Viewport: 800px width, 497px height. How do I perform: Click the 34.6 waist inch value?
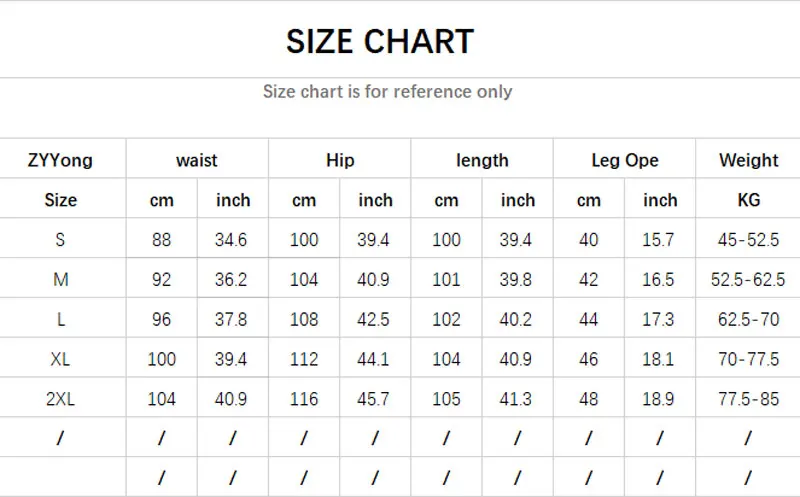(x=231, y=239)
